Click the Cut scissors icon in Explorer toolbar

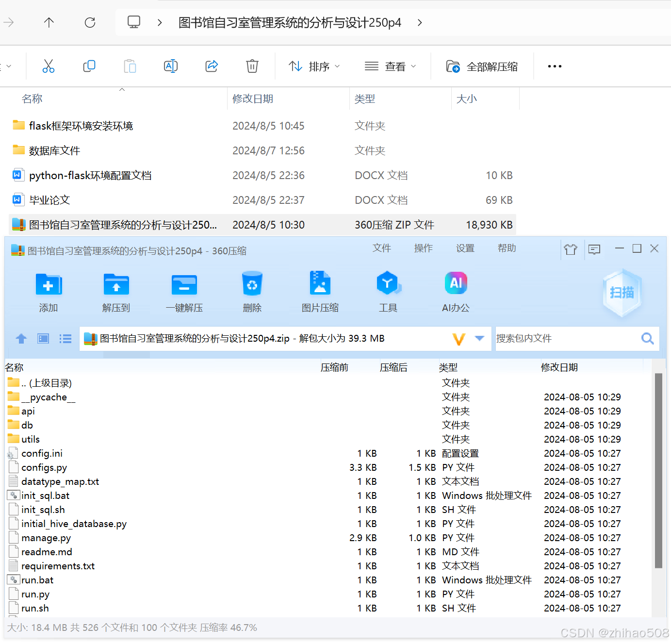coord(48,66)
